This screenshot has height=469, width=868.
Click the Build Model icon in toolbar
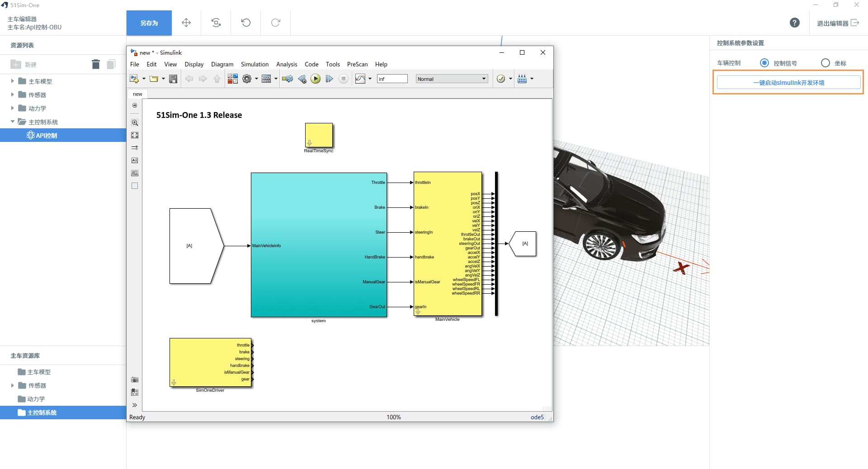tap(522, 79)
